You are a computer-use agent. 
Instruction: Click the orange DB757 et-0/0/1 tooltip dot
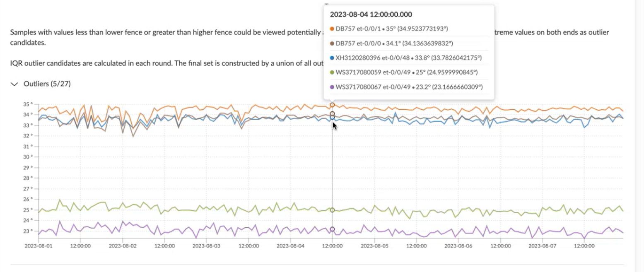click(x=332, y=29)
